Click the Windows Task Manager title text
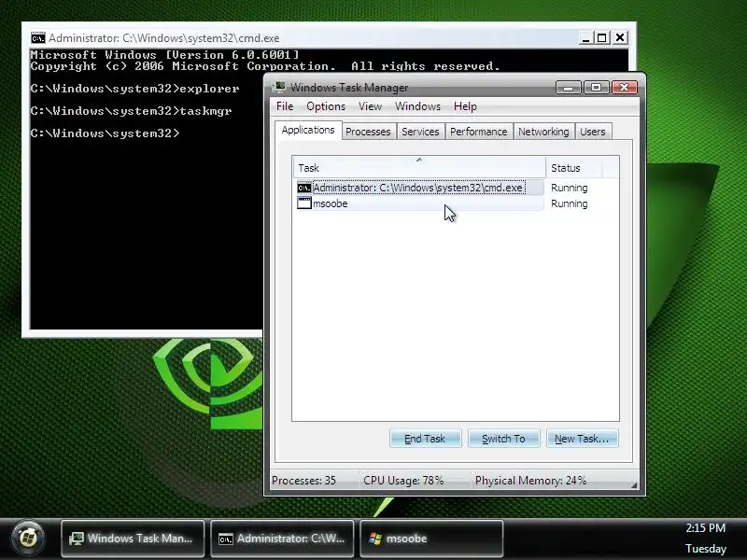The width and height of the screenshot is (747, 560). (349, 88)
